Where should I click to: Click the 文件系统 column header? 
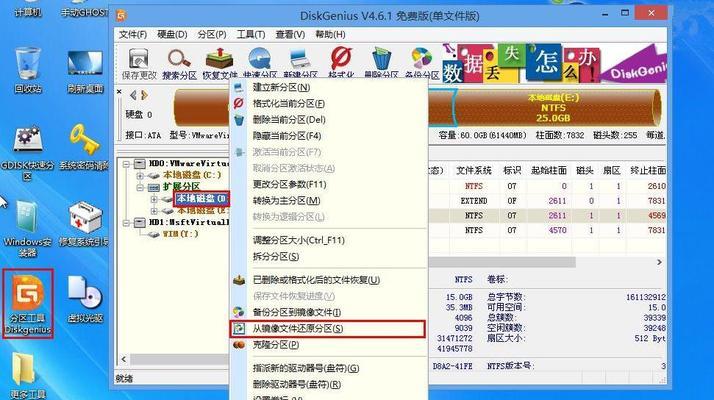(474, 170)
